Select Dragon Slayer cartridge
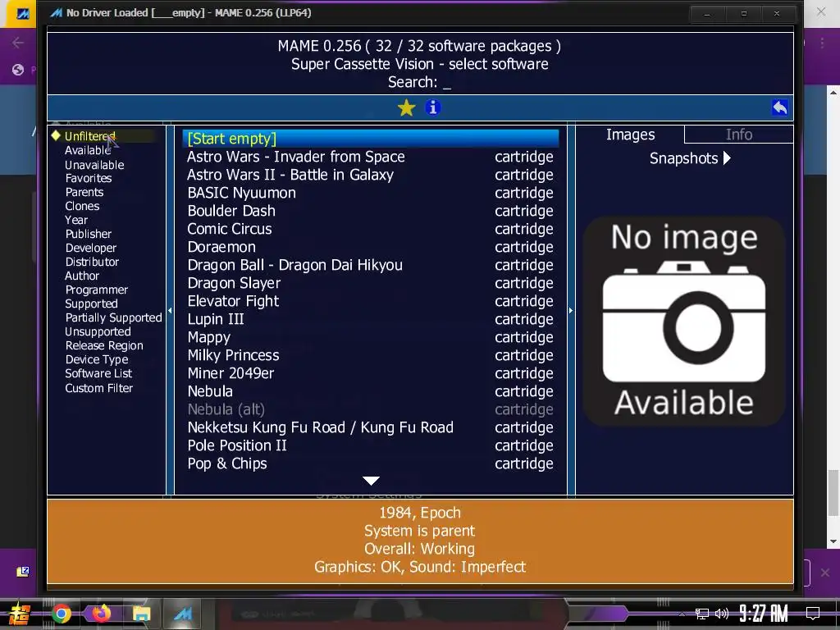 click(x=371, y=283)
